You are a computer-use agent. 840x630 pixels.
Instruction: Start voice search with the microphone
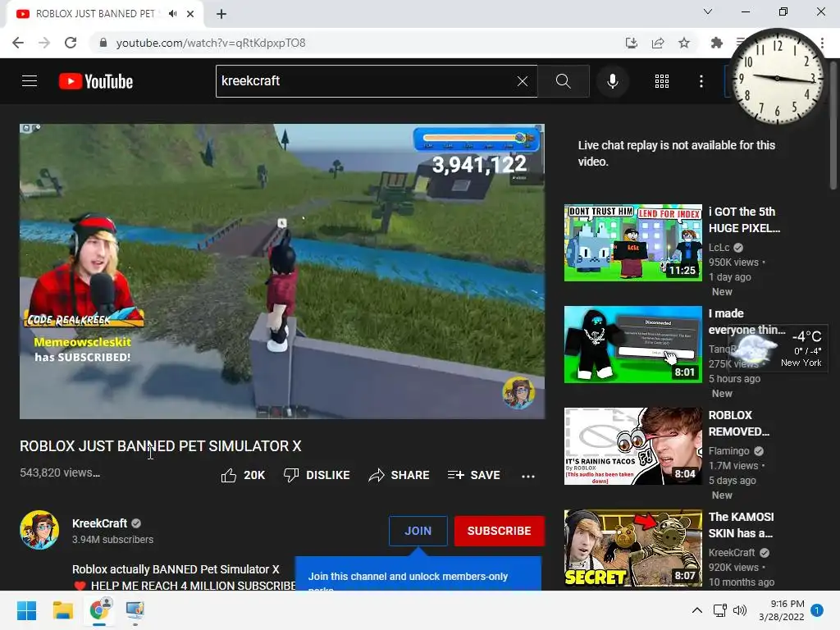coord(612,81)
